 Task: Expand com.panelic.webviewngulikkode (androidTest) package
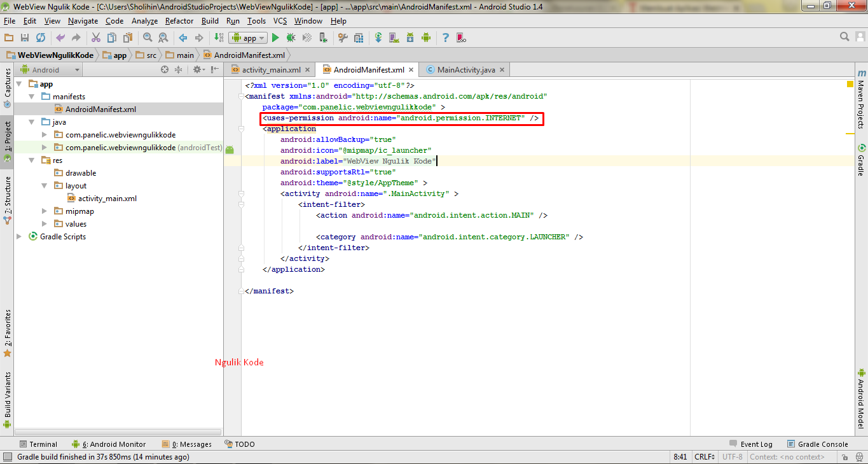click(x=45, y=148)
